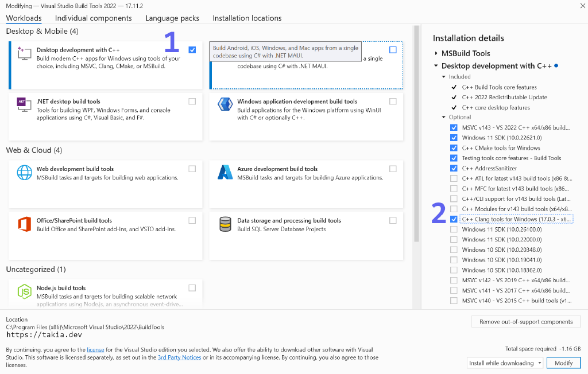This screenshot has width=588, height=374.
Task: Switch to the Workloads tab
Action: 24,18
